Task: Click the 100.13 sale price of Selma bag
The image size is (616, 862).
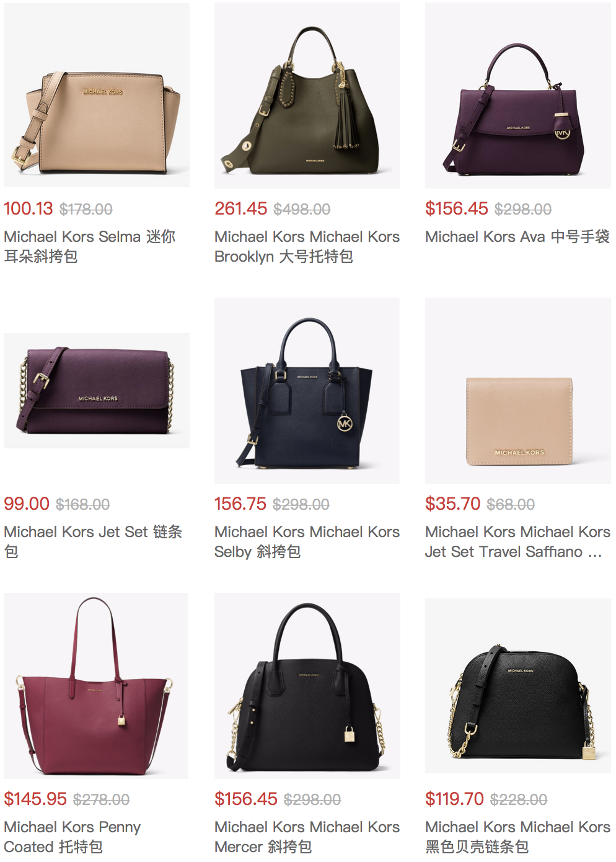Action: pos(29,208)
